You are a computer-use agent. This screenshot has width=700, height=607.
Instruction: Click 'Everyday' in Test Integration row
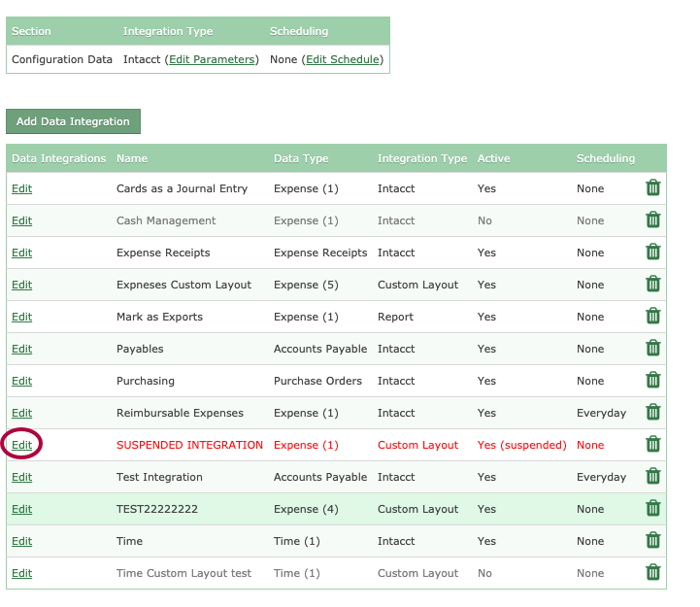click(601, 477)
